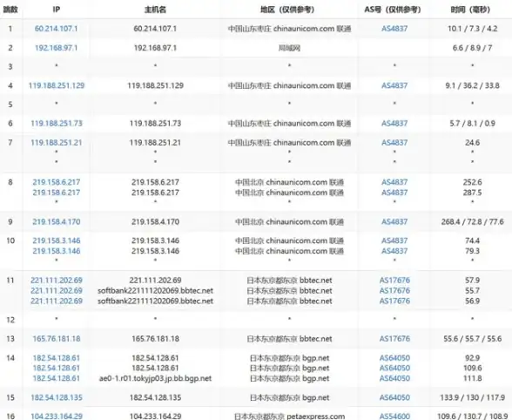This screenshot has height=420, width=512.
Task: Click hostname 192.168.97.1 in 主机名 column
Action: pos(155,48)
